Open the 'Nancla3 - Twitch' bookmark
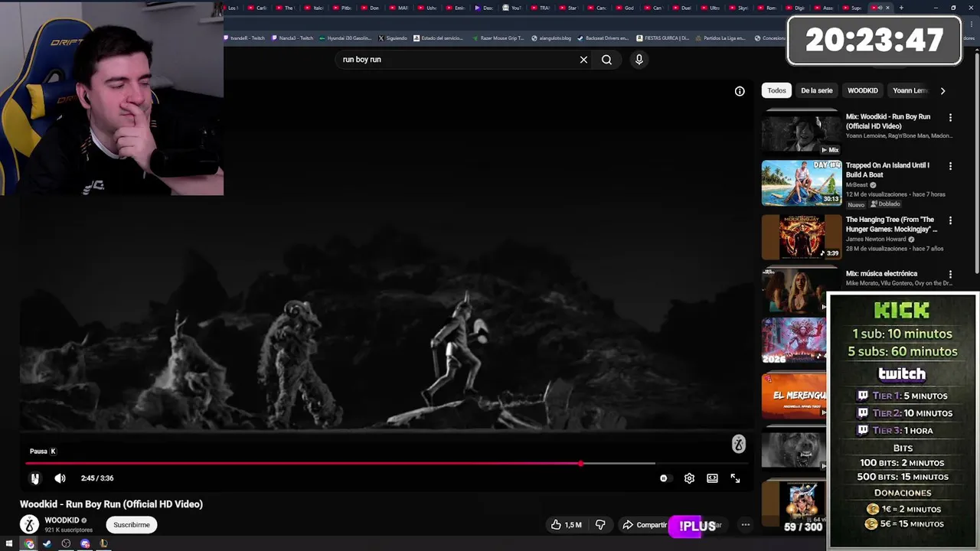Viewport: 980px width, 551px height. [x=292, y=37]
